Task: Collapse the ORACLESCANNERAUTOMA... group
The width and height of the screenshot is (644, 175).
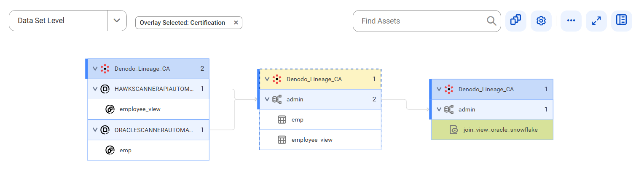Action: click(95, 130)
